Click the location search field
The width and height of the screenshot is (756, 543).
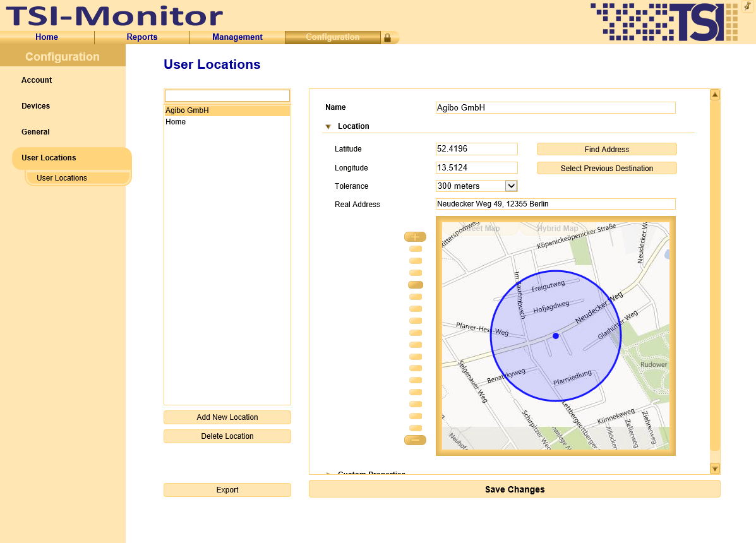tap(227, 95)
